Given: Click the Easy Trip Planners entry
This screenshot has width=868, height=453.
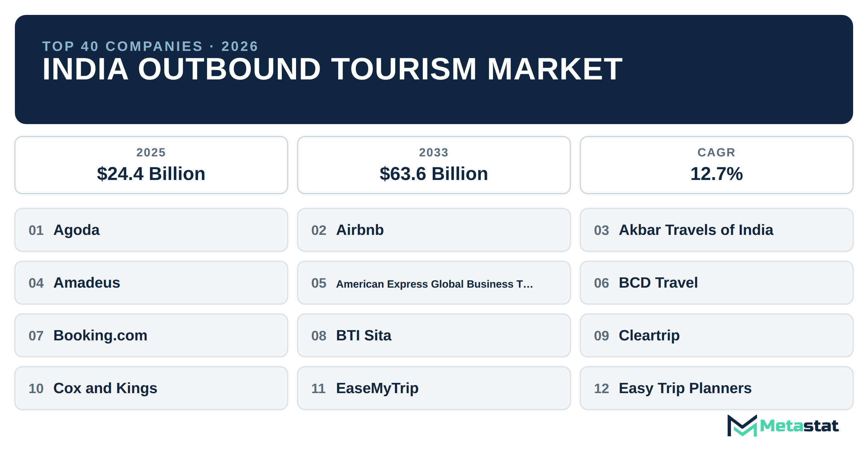Looking at the screenshot, I should click(x=716, y=388).
